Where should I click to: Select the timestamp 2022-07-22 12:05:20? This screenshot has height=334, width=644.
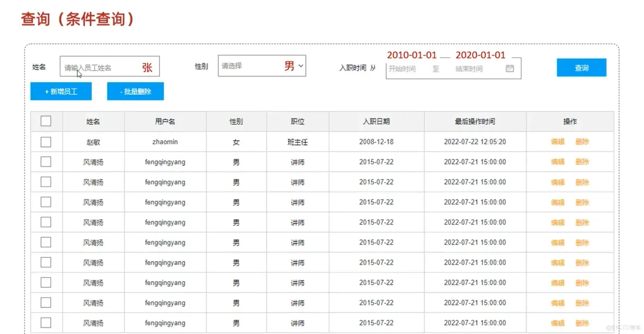[x=475, y=142]
